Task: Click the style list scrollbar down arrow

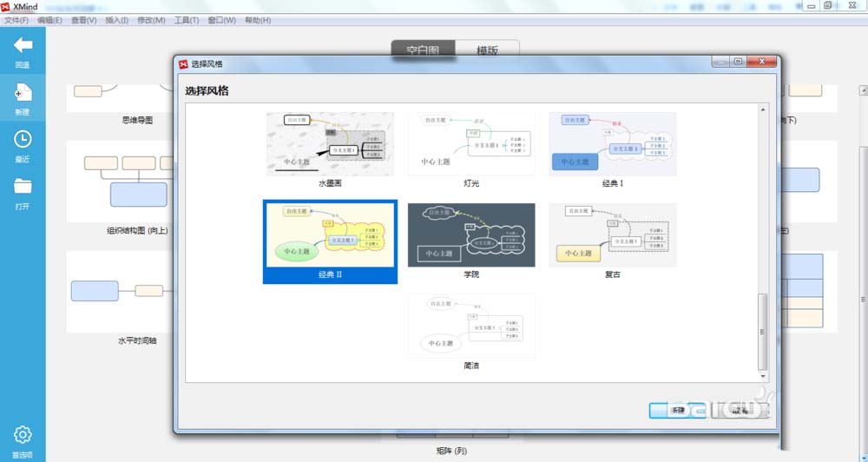Action: coord(763,376)
